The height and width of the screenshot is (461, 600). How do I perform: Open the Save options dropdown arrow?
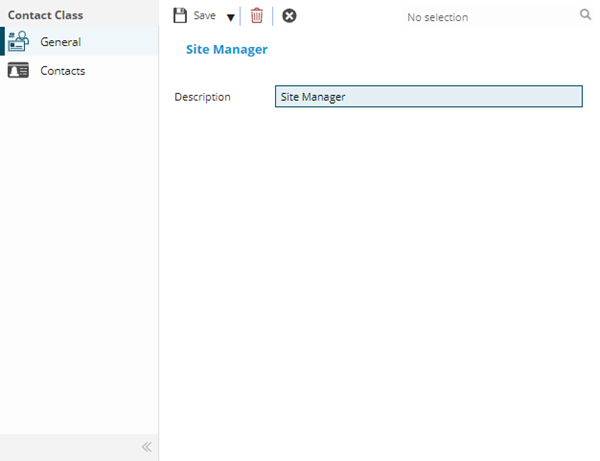[x=230, y=17]
